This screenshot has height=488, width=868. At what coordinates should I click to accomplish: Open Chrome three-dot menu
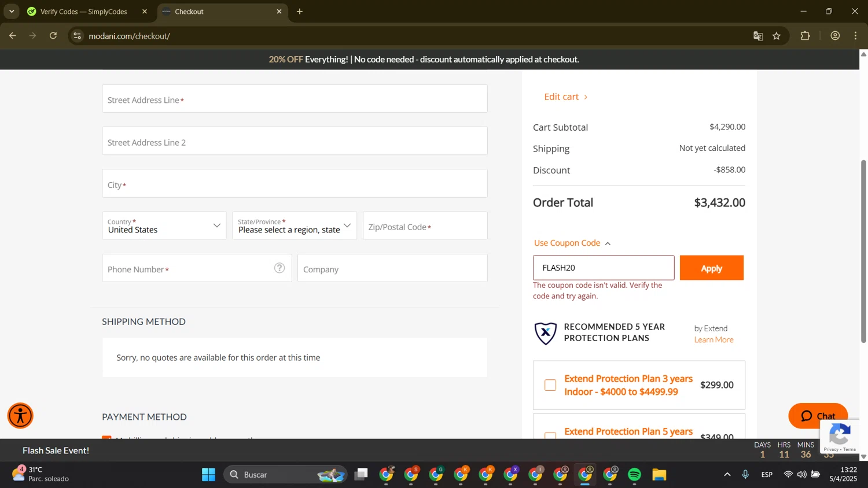[856, 36]
